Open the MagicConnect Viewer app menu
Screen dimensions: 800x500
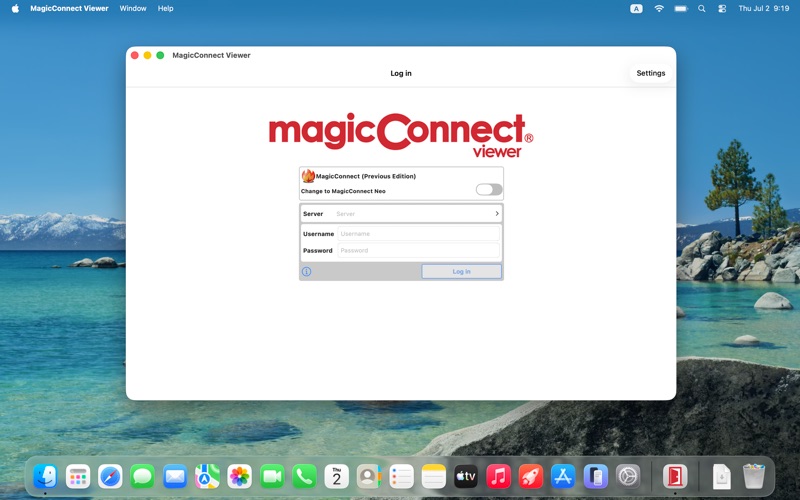point(69,8)
